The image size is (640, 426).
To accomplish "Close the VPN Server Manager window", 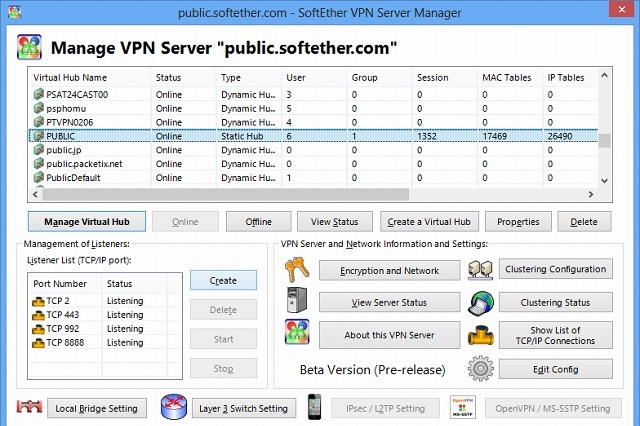I will (622, 9).
